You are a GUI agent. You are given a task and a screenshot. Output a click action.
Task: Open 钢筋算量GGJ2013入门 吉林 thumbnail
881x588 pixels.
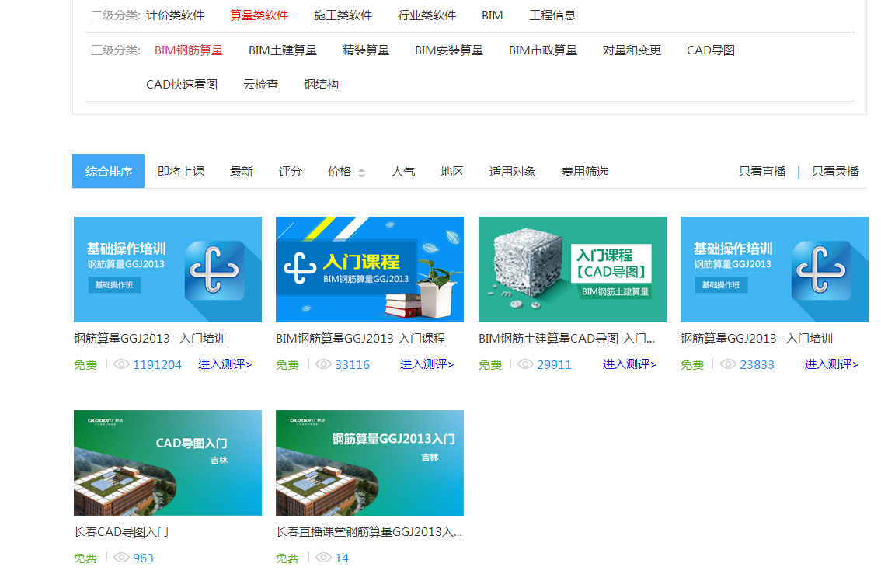(x=370, y=463)
